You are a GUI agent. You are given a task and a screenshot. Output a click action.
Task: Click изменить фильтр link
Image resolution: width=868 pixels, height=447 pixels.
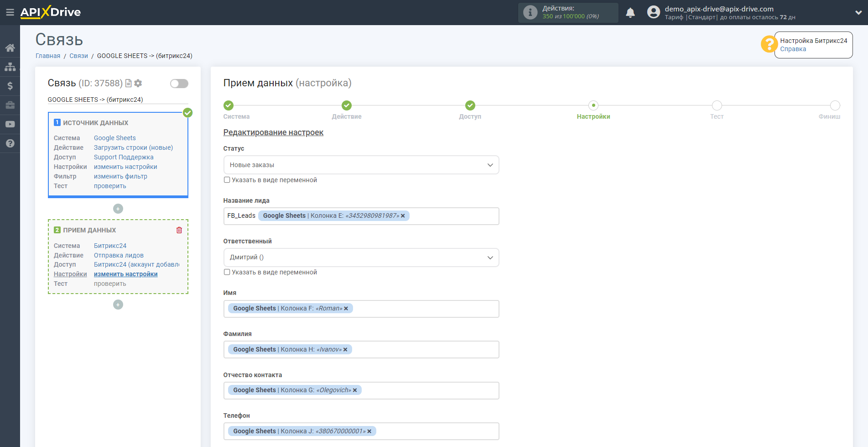(x=120, y=176)
